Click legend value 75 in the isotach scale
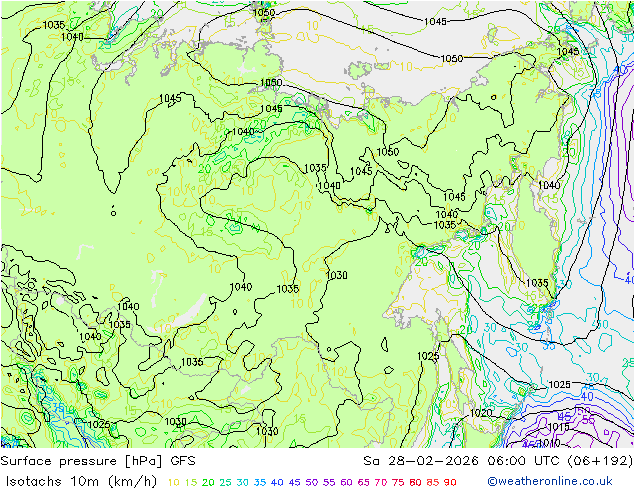 coord(398,482)
